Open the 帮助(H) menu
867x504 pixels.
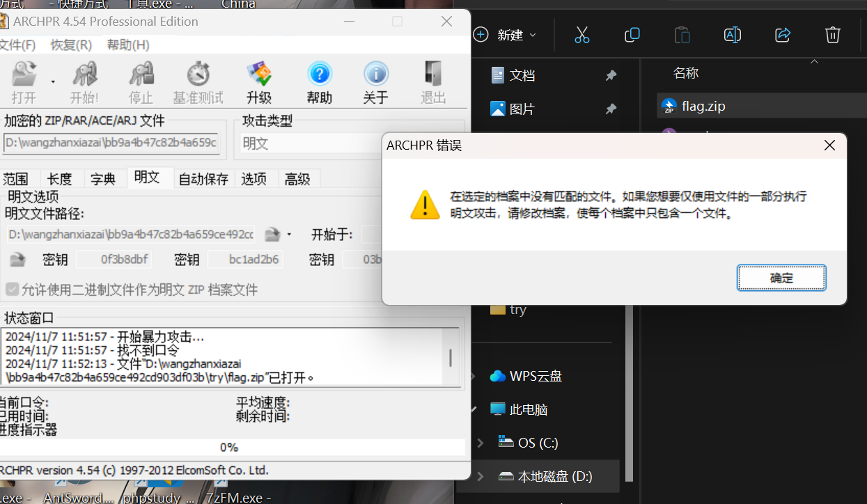pyautogui.click(x=128, y=45)
